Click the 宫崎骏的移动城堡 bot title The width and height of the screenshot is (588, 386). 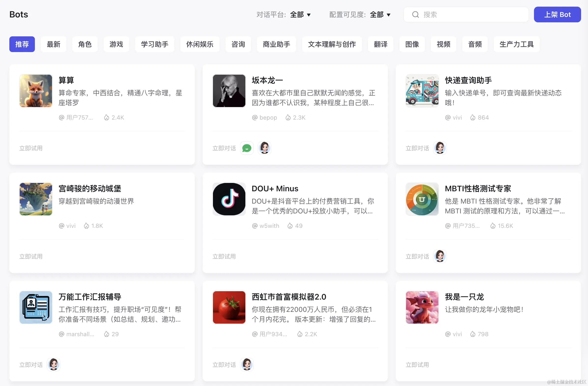pos(90,188)
